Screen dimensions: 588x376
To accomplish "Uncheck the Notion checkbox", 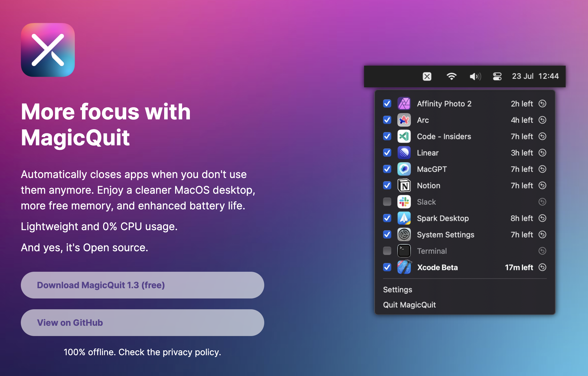I will (387, 186).
